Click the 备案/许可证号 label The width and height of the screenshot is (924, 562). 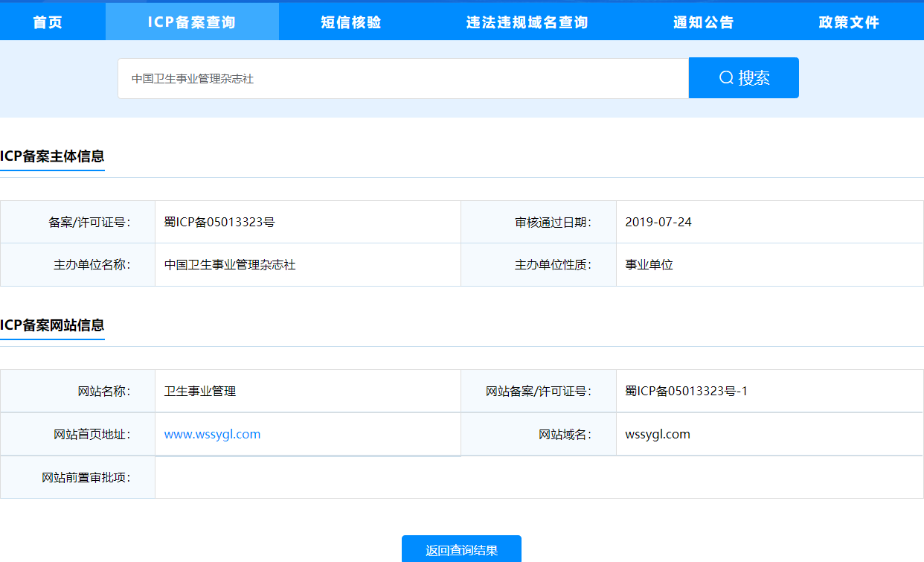click(x=89, y=222)
